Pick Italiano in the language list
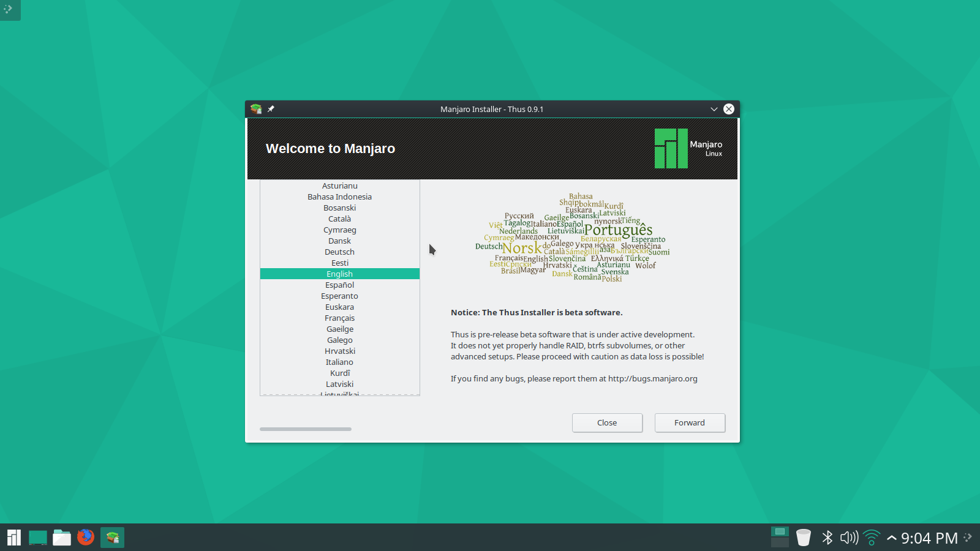The height and width of the screenshot is (551, 980). coord(339,362)
